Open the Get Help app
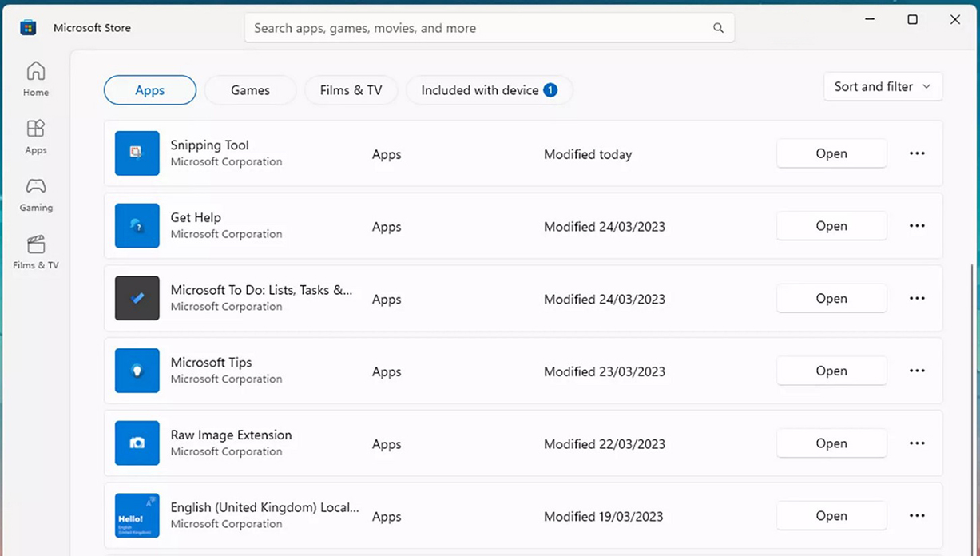 (831, 226)
